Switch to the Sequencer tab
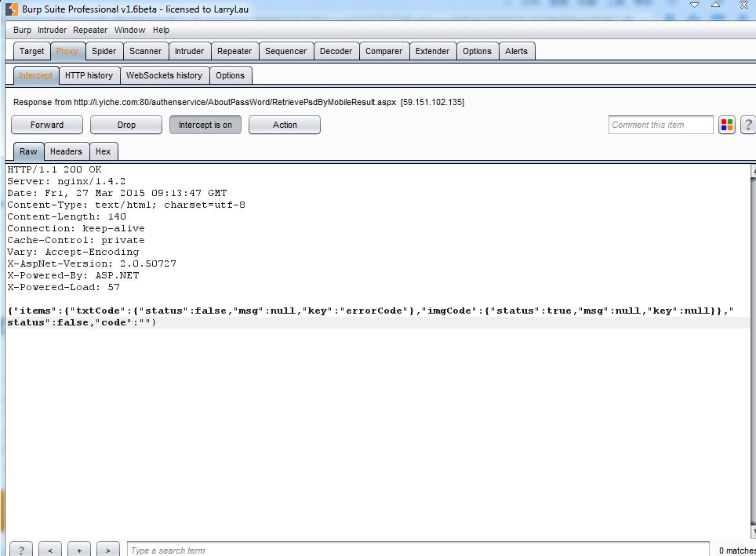 click(x=286, y=51)
